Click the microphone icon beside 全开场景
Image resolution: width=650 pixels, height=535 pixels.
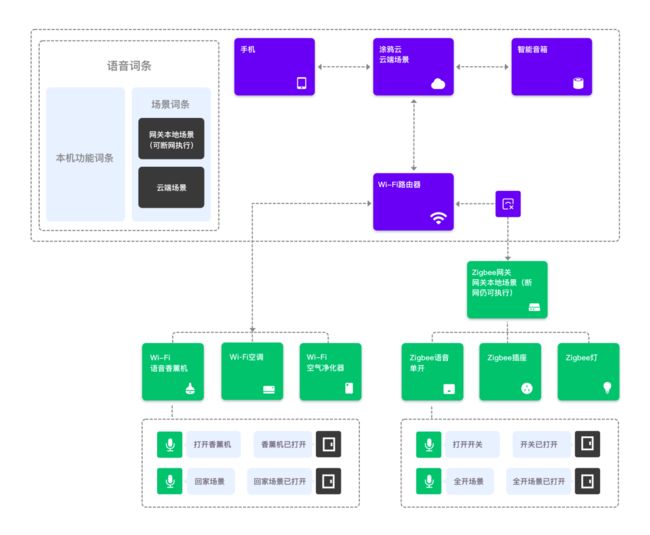pos(429,481)
